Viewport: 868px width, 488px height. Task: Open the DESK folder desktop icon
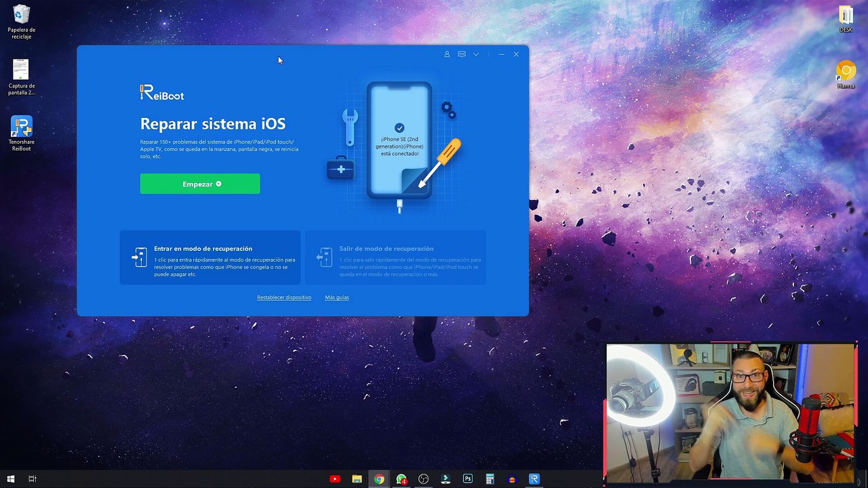point(846,19)
